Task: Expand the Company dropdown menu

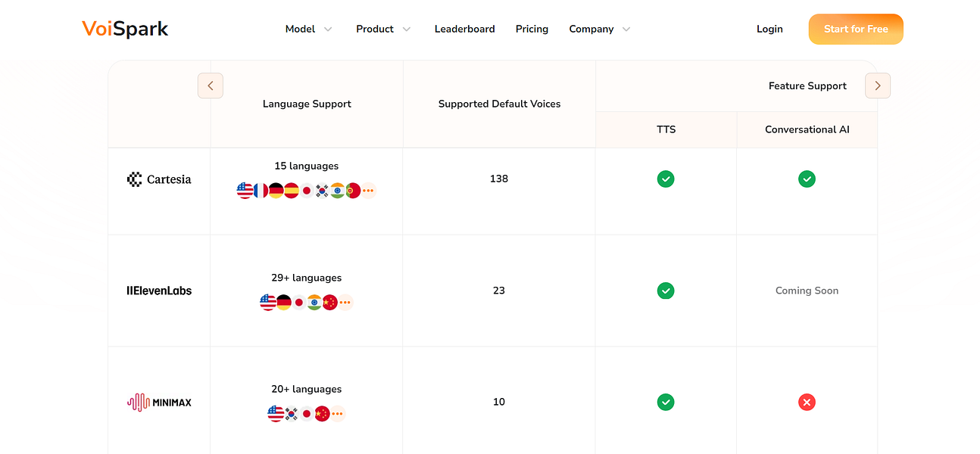Action: pos(600,29)
